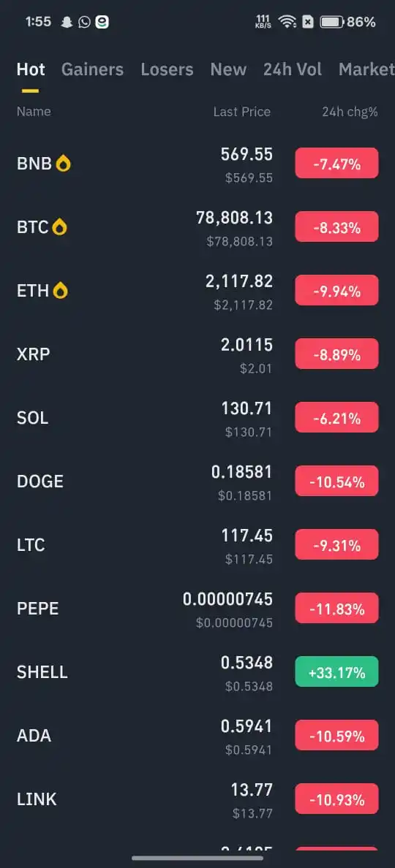395x868 pixels.
Task: Tap the -11.83% PEPE change badge
Action: tap(336, 608)
